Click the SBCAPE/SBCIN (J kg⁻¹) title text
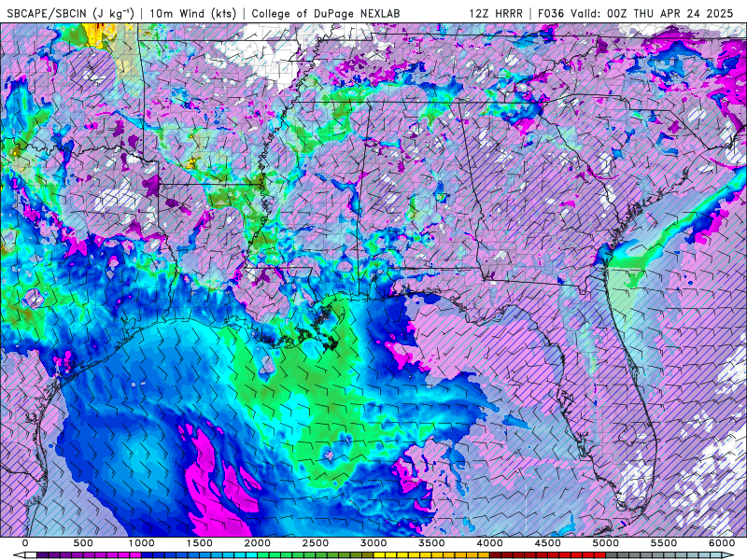747x560 pixels. [71, 13]
